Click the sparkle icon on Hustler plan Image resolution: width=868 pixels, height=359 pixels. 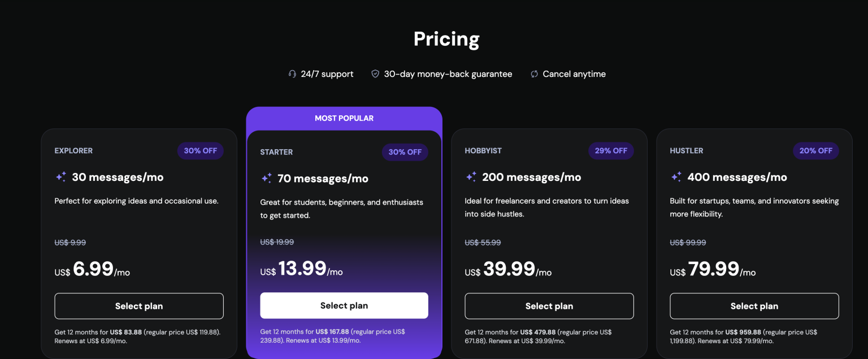pos(675,176)
